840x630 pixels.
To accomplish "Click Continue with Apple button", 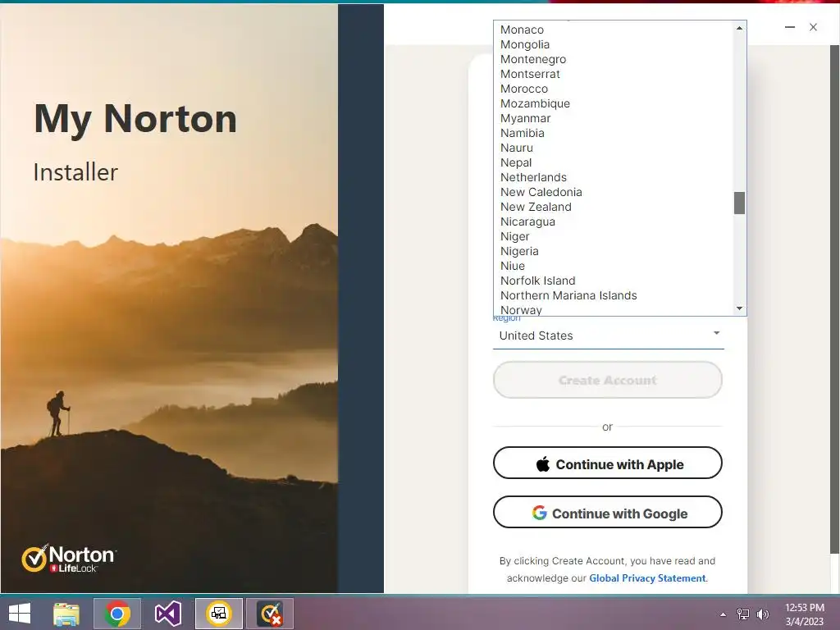I will coord(608,463).
